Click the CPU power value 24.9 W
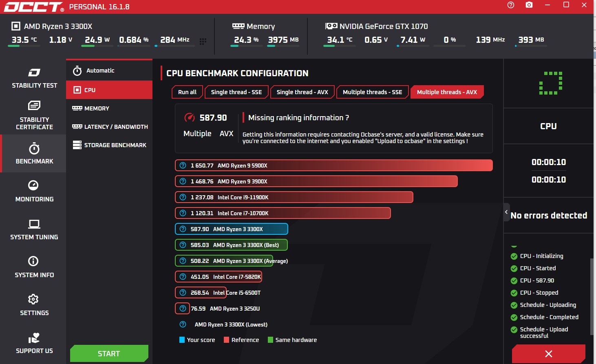Image resolution: width=596 pixels, height=364 pixels. [97, 40]
